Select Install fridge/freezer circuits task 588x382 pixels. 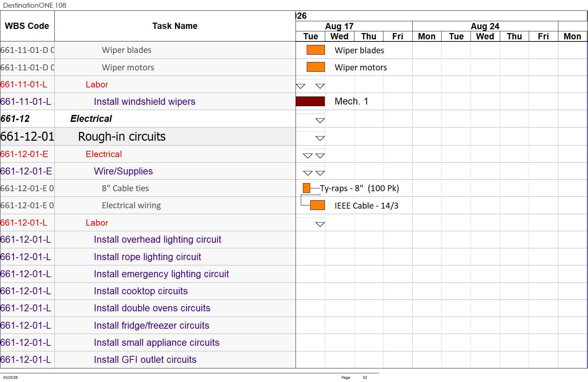click(x=148, y=325)
